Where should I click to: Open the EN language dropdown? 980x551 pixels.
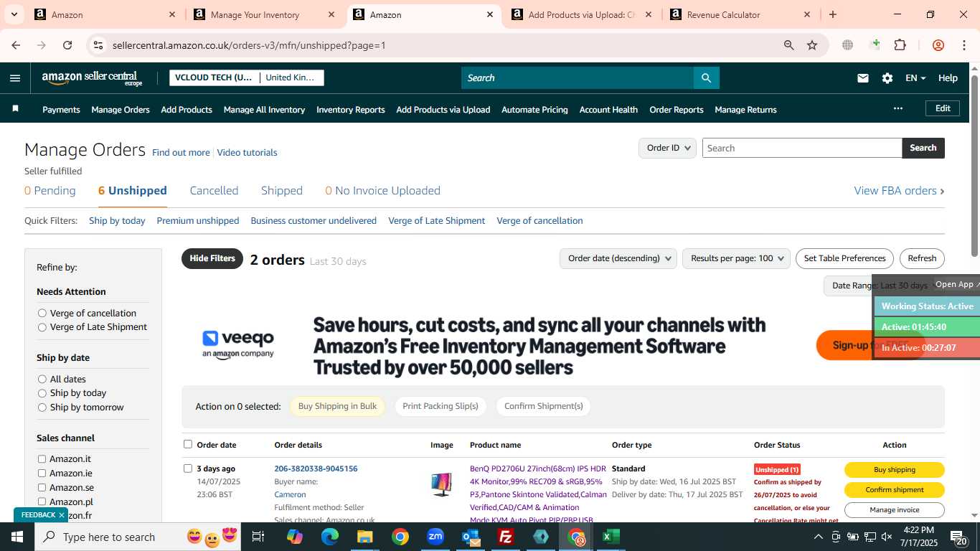(915, 78)
